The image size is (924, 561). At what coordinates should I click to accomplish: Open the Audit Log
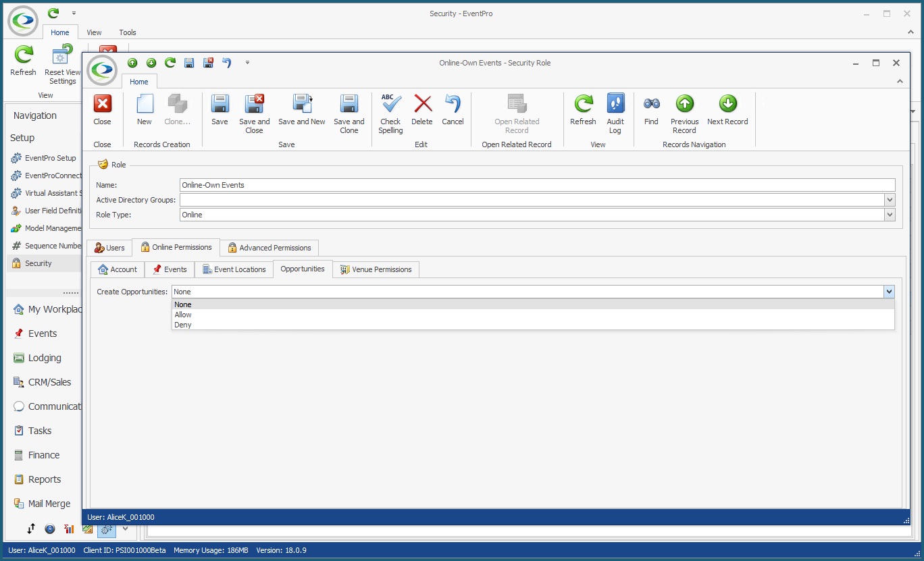coord(615,113)
